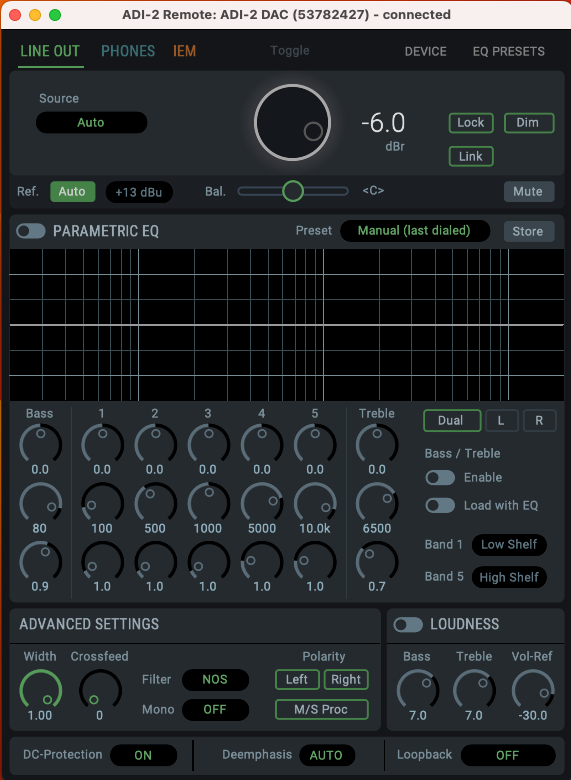Click the Bass gain knob in EQ
This screenshot has height=780, width=571.
click(40, 442)
